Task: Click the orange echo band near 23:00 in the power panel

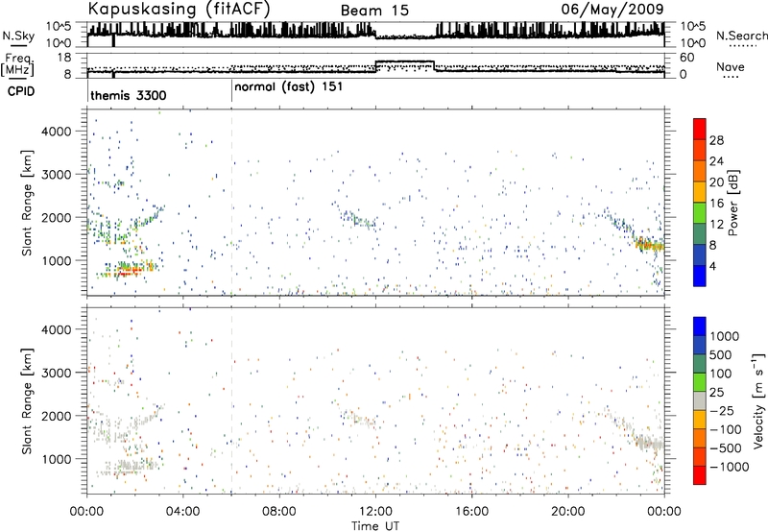Action: click(650, 244)
